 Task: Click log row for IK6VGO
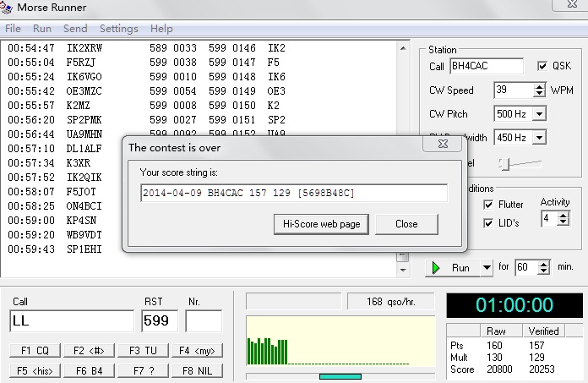pyautogui.click(x=147, y=77)
